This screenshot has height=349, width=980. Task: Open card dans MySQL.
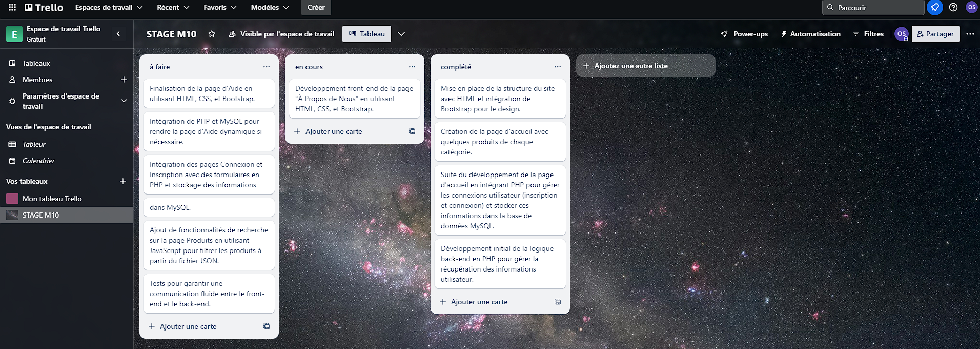pyautogui.click(x=209, y=207)
